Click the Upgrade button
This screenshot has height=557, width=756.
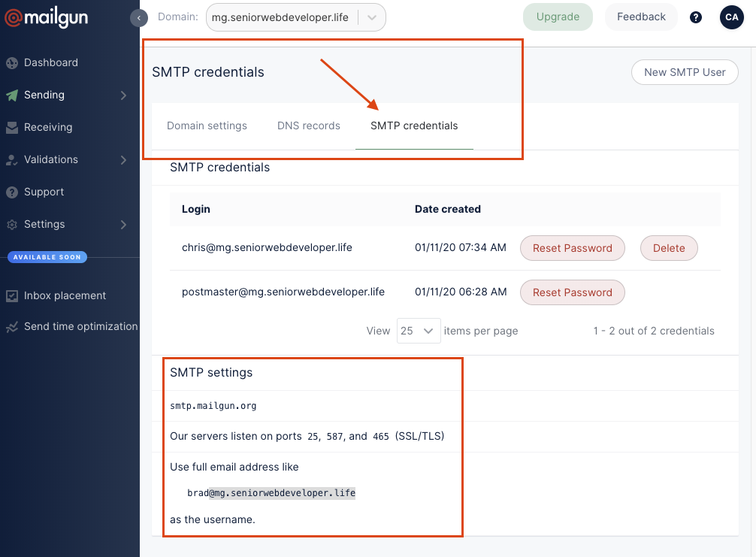pos(558,17)
